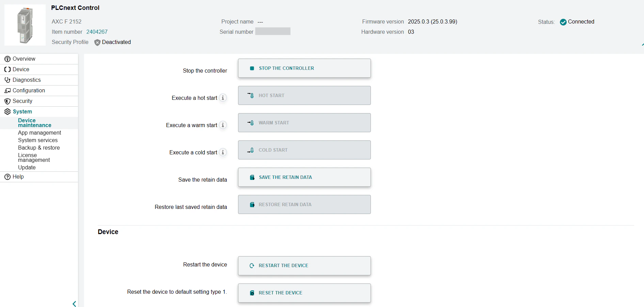Open Backup & restore page
Screen dimensions: 644x307
(39, 148)
